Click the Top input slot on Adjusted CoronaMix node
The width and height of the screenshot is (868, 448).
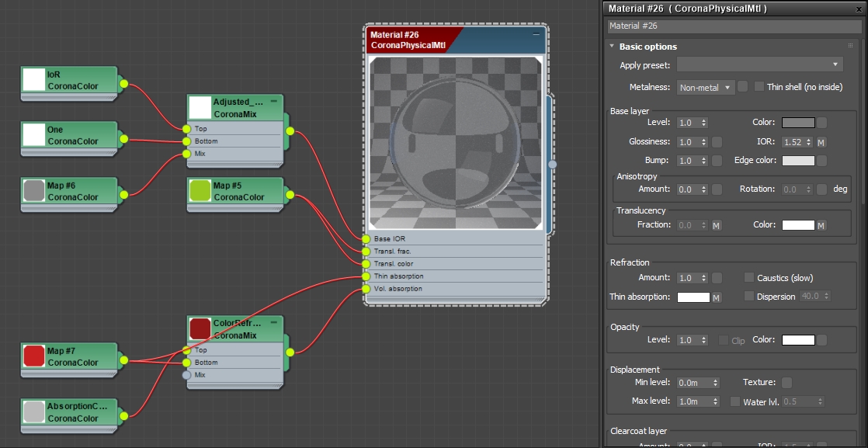pyautogui.click(x=186, y=129)
